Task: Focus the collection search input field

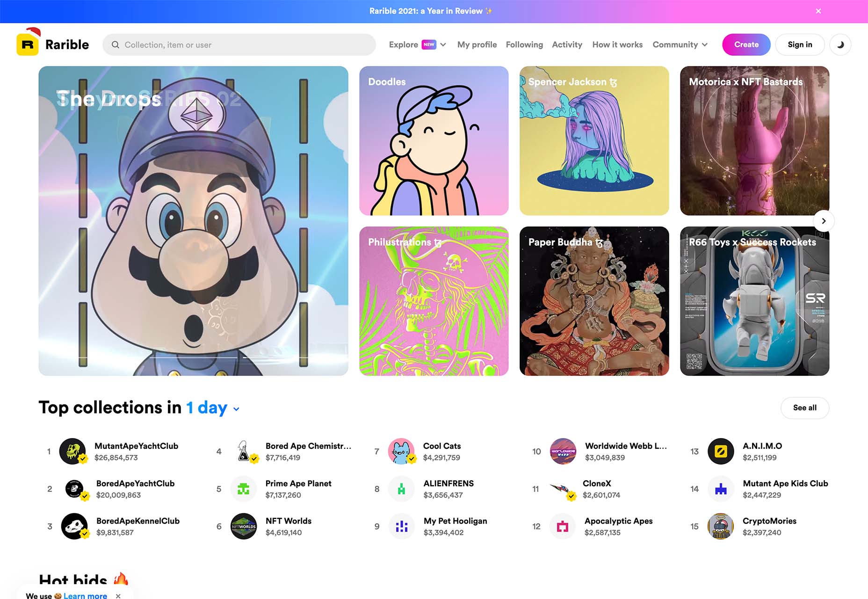Action: (239, 44)
